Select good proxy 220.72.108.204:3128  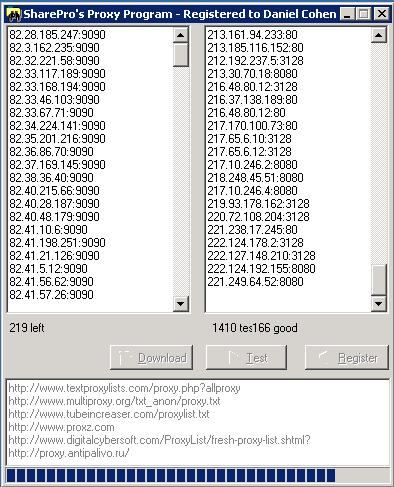(x=258, y=217)
